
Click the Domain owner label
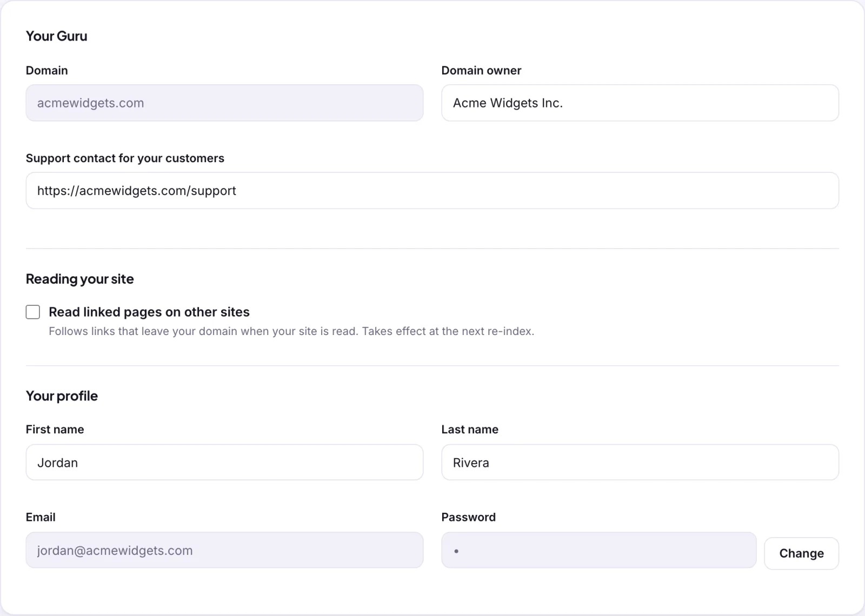click(x=481, y=70)
